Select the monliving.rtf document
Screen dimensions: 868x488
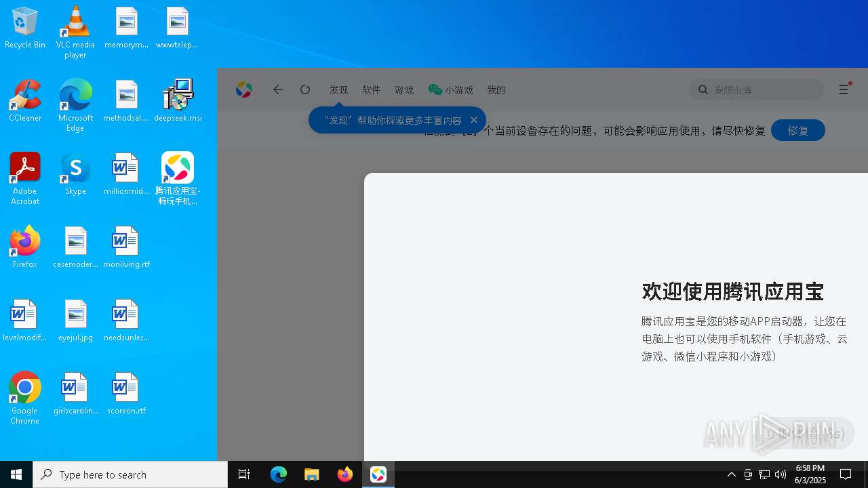tap(126, 247)
